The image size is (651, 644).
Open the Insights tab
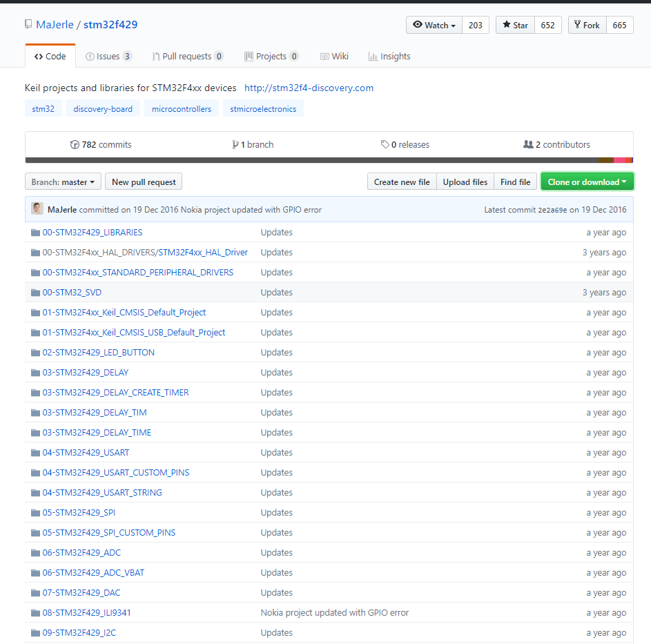389,56
